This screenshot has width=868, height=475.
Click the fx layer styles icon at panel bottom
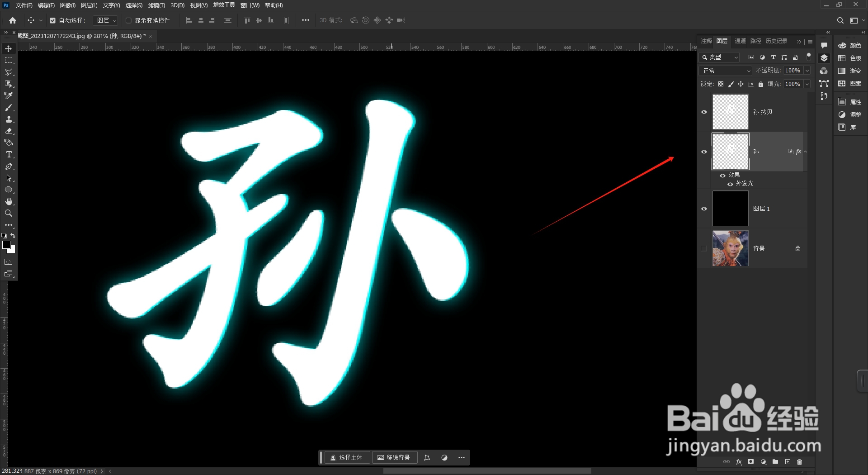(x=739, y=462)
